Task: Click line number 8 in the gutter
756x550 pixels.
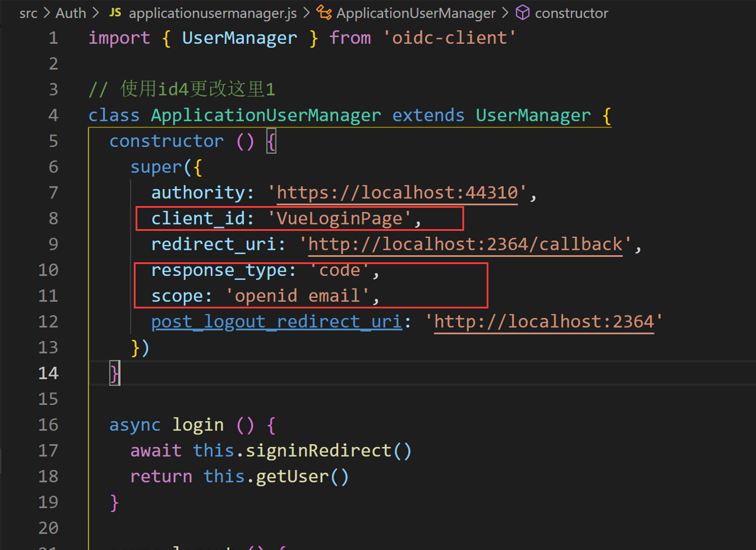Action: 53,218
